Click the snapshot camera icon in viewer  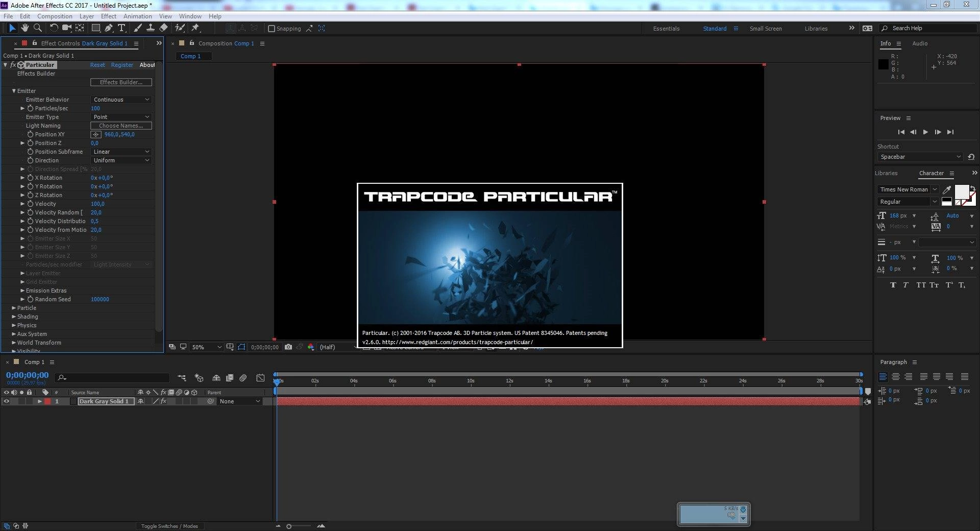(x=288, y=347)
